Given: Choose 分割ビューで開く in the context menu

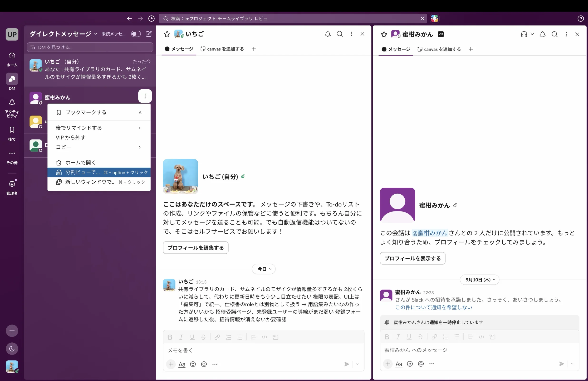Looking at the screenshot, I should pyautogui.click(x=99, y=172).
